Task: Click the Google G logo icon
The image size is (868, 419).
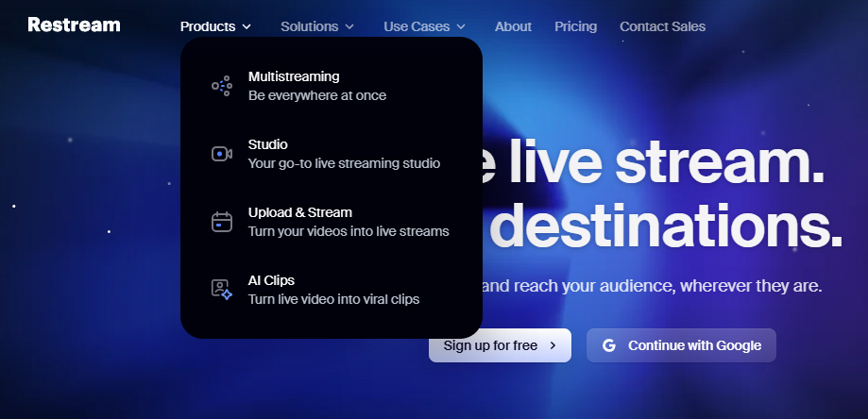Action: coord(609,345)
